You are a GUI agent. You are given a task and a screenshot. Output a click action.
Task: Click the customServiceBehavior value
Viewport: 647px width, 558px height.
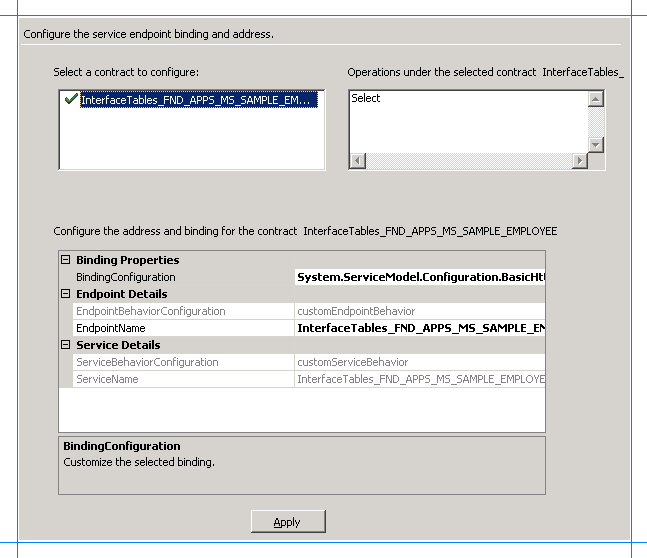[x=420, y=362]
